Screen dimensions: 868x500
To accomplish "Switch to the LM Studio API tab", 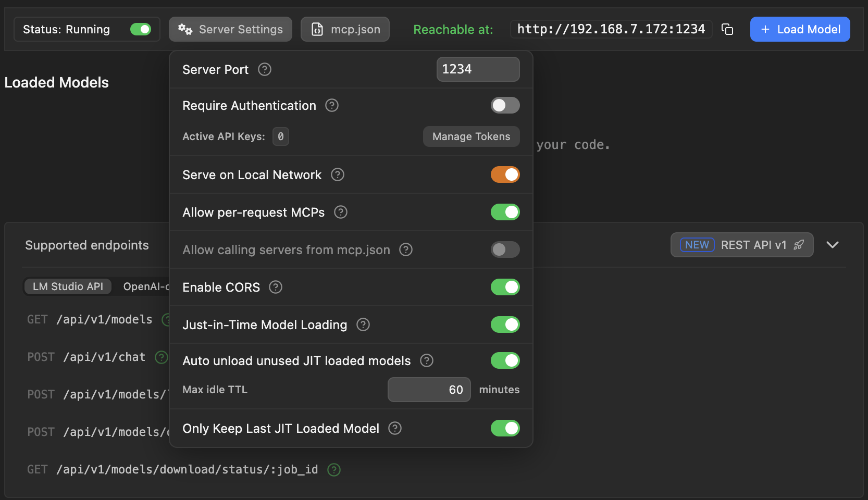I will [67, 286].
